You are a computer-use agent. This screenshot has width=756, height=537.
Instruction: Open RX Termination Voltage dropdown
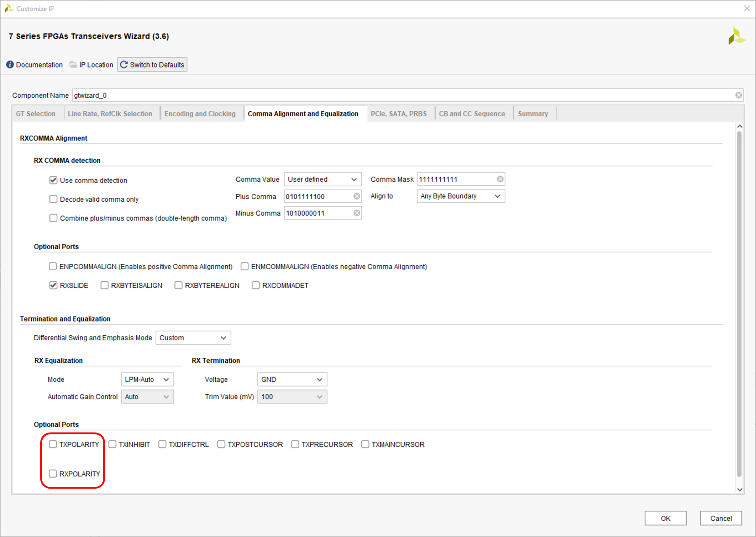click(x=292, y=379)
